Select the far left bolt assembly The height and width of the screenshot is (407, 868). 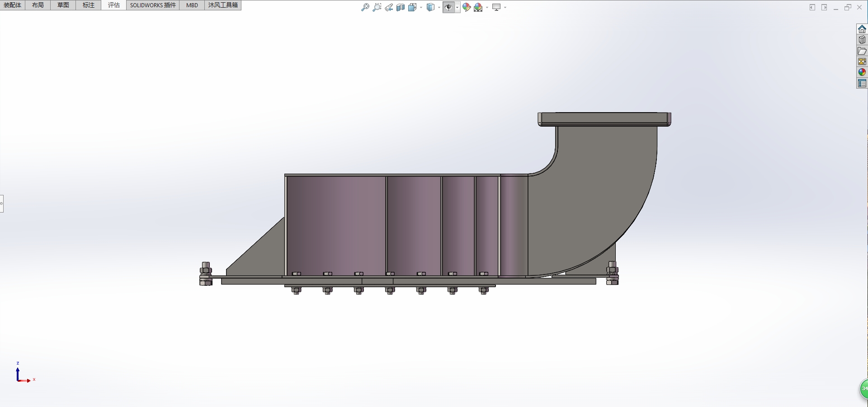tap(206, 274)
